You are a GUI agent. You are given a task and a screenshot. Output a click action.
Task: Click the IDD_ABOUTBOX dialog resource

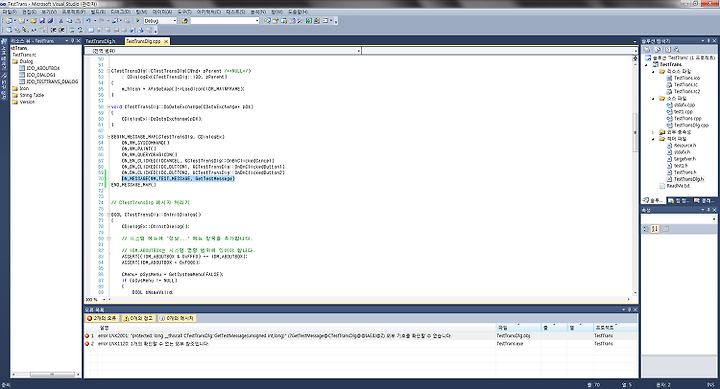pyautogui.click(x=43, y=68)
